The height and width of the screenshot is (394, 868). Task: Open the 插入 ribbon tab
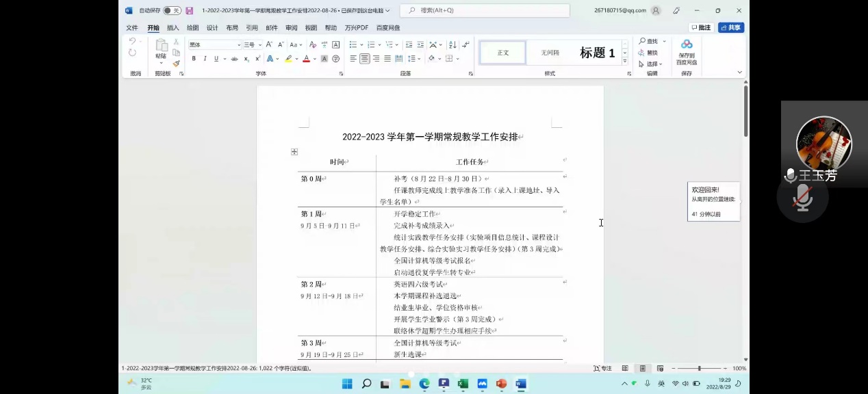(173, 28)
